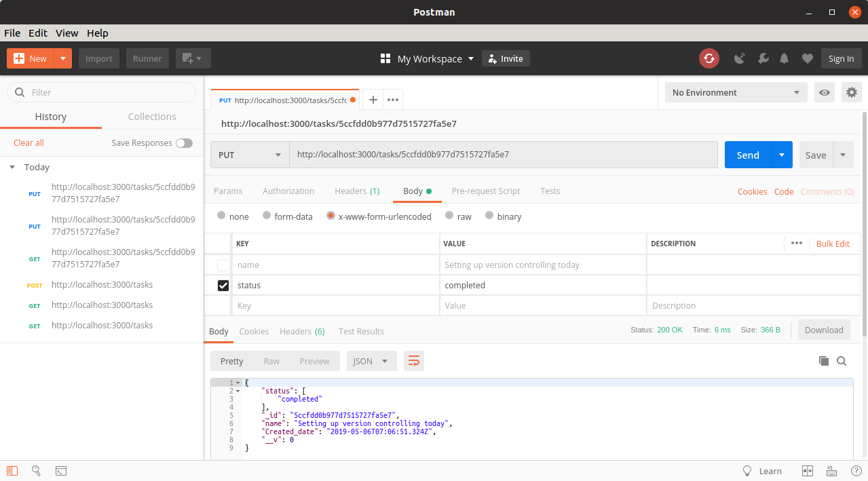Select the binary body type
The height and width of the screenshot is (481, 868).
click(x=490, y=216)
